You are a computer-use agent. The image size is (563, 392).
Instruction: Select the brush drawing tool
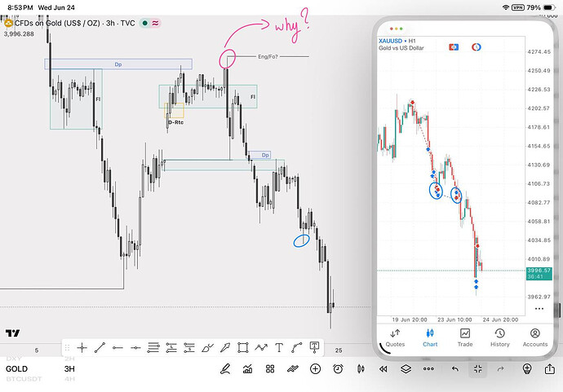[207, 347]
